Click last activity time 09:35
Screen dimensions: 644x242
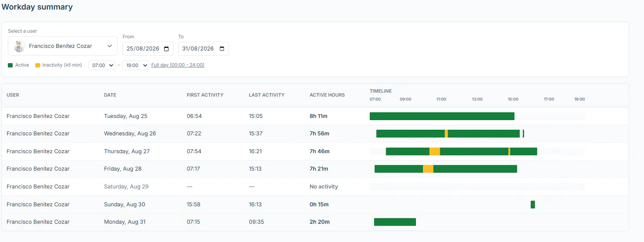[x=256, y=222]
